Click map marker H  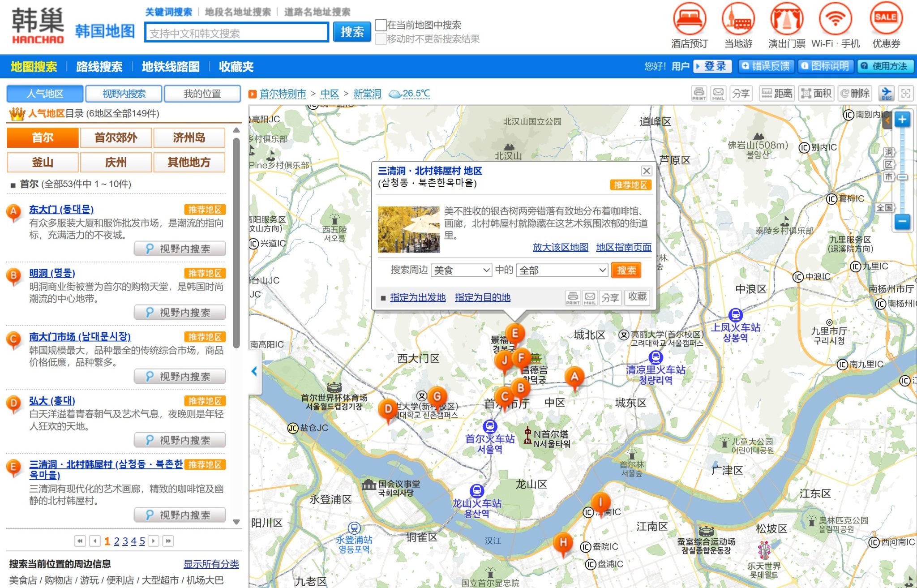coord(563,542)
